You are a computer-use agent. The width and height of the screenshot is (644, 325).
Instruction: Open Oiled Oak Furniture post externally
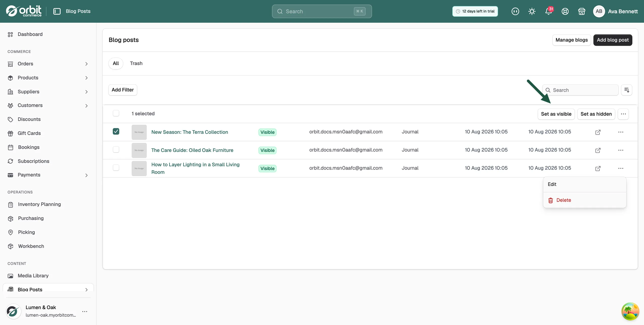pos(598,150)
